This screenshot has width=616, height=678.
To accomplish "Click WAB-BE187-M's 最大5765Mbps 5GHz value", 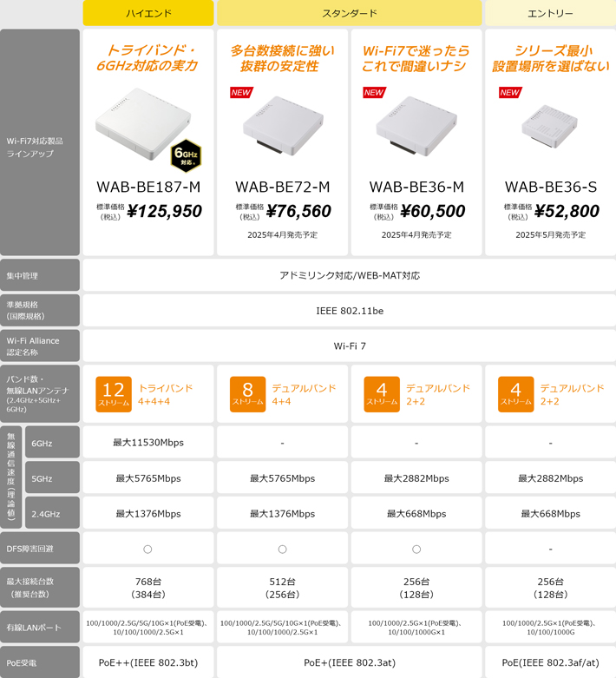I will click(x=148, y=478).
